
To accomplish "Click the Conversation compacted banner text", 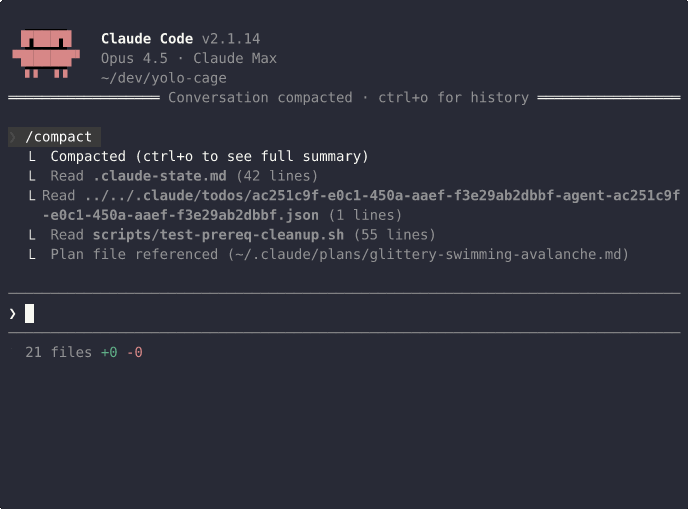I will pyautogui.click(x=260, y=98).
